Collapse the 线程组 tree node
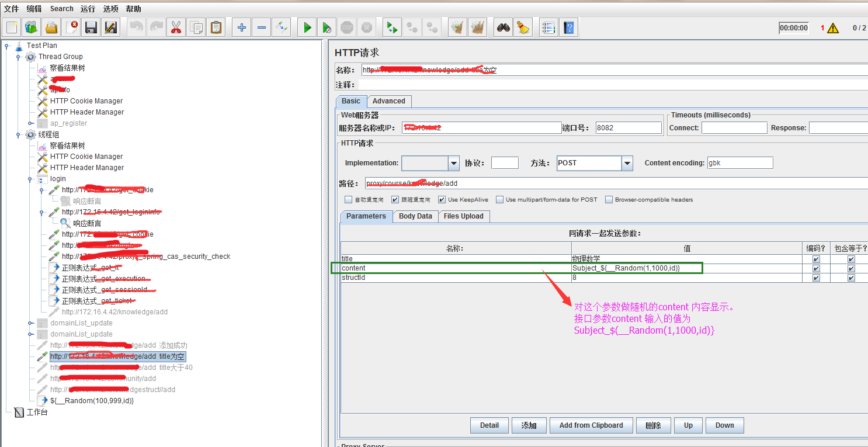 pyautogui.click(x=19, y=134)
